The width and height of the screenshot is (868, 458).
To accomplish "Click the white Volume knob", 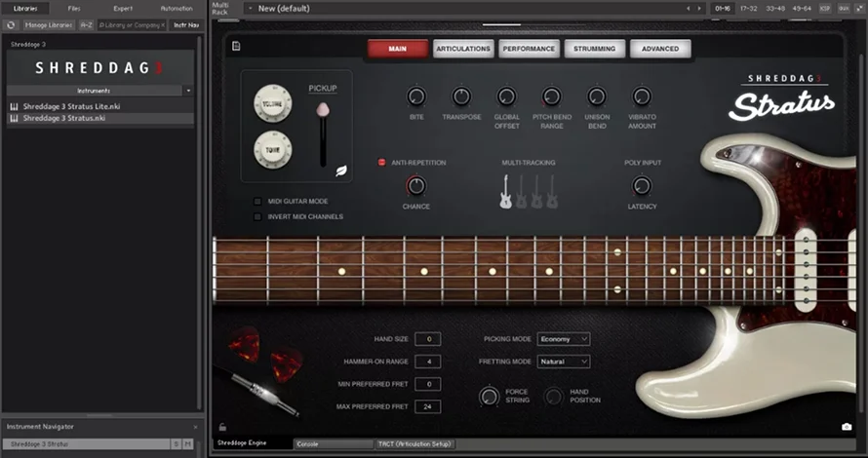I will tap(272, 101).
